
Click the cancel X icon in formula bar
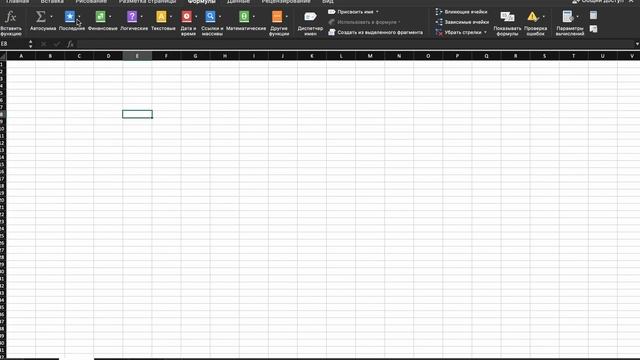coord(44,44)
